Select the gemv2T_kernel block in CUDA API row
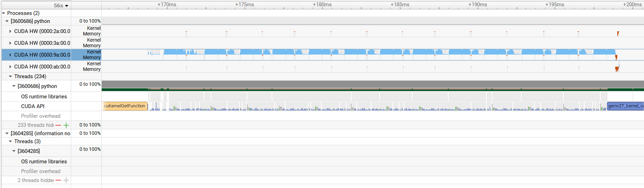 pos(625,106)
